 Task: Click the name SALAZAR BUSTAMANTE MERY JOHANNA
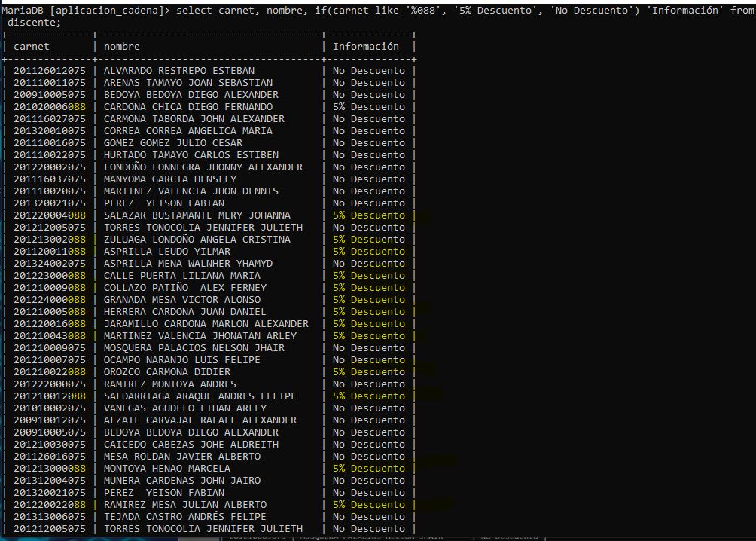coord(197,215)
